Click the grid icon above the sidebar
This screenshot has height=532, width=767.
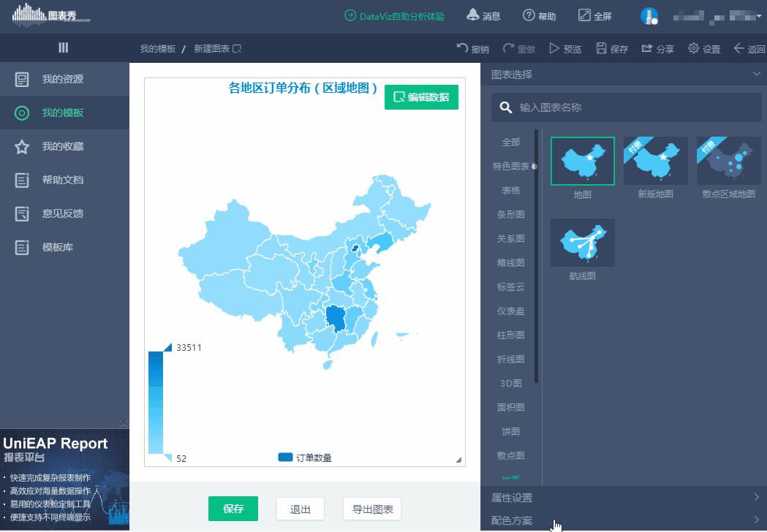[64, 47]
